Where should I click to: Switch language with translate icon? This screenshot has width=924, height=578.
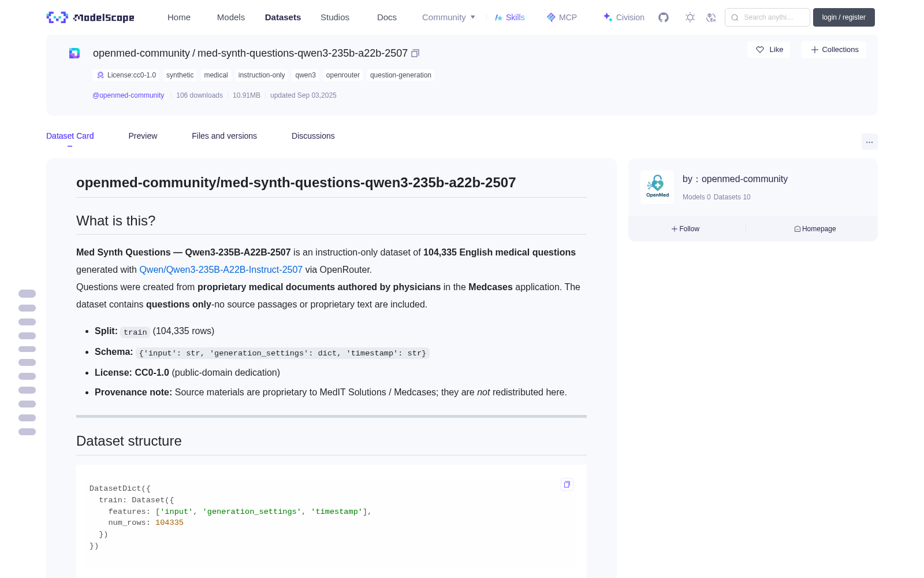tap(711, 17)
